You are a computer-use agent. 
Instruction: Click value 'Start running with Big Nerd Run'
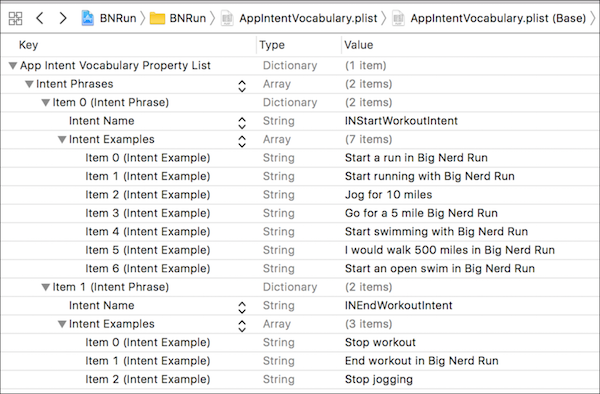[429, 176]
